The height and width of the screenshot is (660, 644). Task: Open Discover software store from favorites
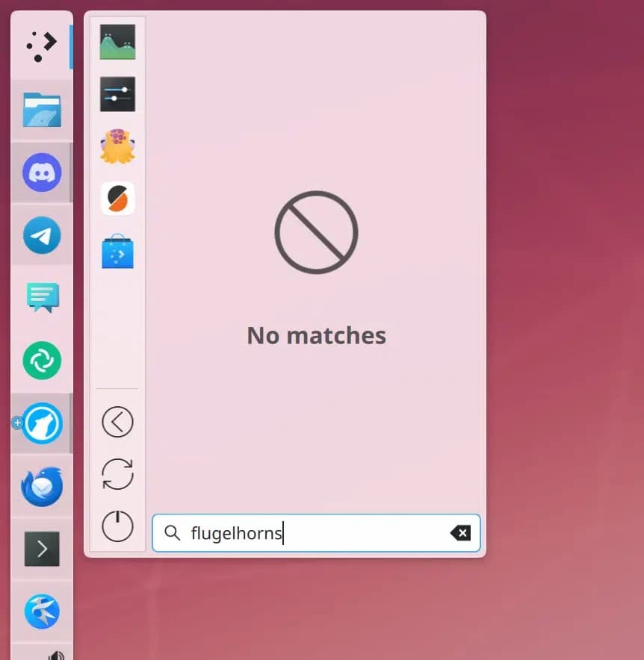[x=117, y=252]
